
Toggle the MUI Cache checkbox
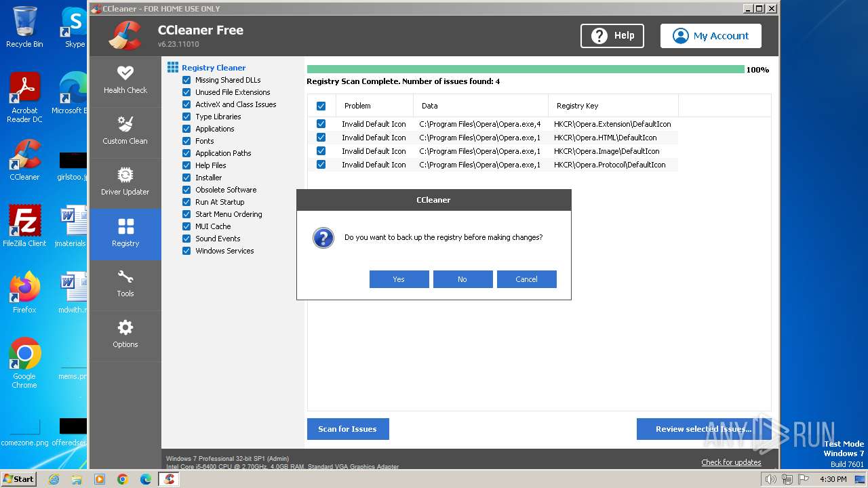click(186, 226)
